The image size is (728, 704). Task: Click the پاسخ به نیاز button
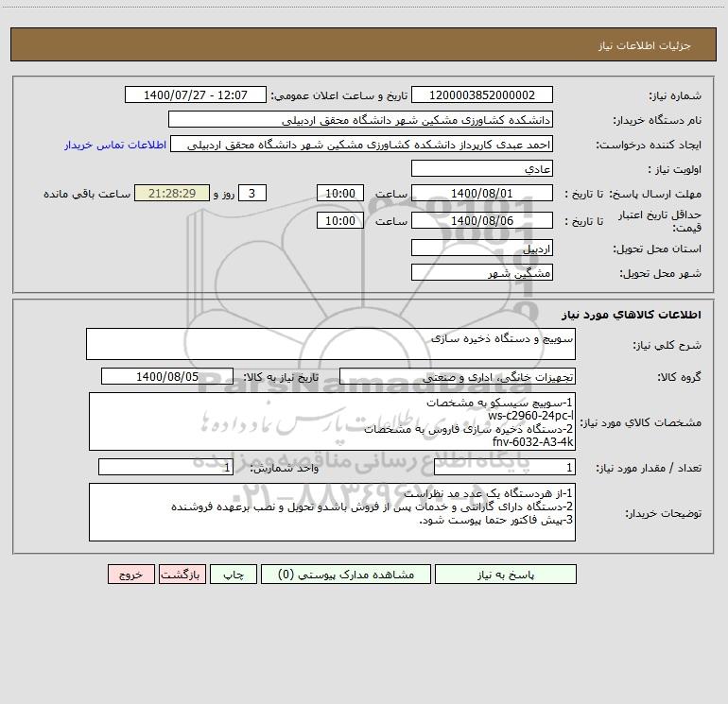click(506, 575)
